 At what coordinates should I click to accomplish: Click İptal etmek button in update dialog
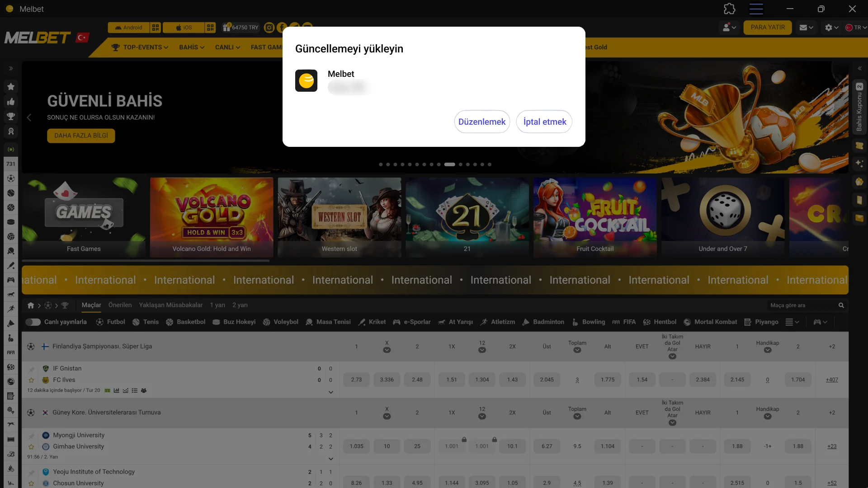pyautogui.click(x=544, y=122)
